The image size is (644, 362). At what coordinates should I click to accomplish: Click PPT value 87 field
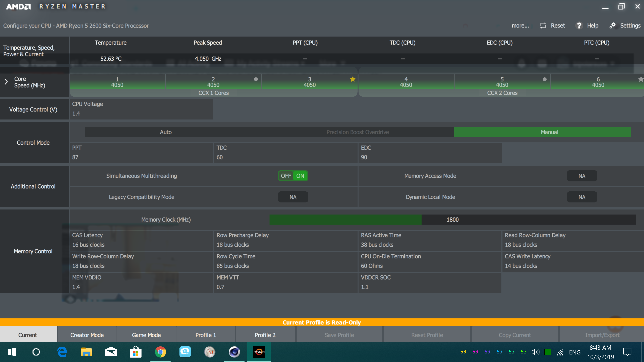(141, 153)
